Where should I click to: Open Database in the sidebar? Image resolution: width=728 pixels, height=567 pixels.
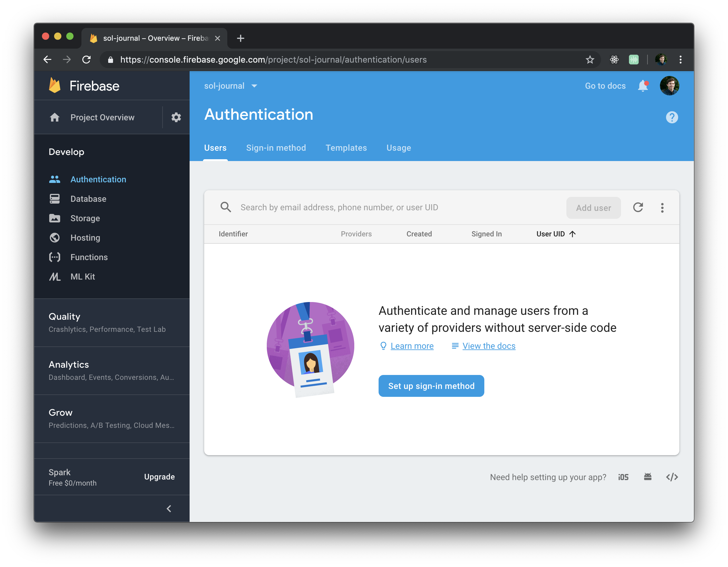coord(88,199)
